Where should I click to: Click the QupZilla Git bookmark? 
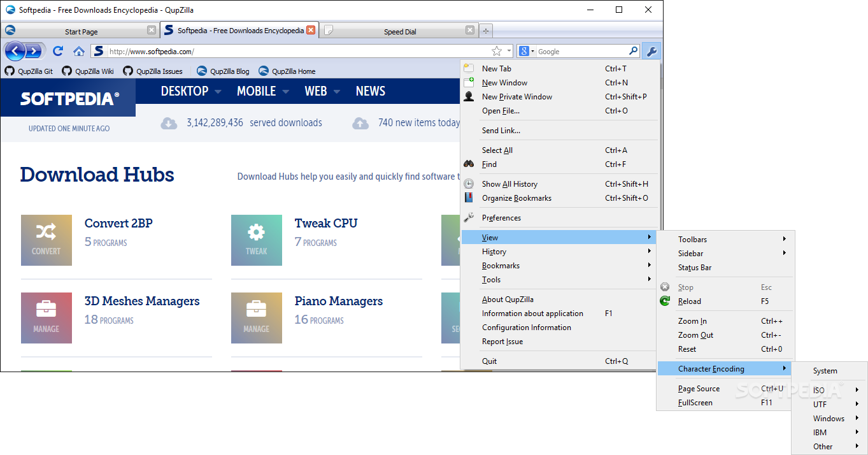(29, 71)
